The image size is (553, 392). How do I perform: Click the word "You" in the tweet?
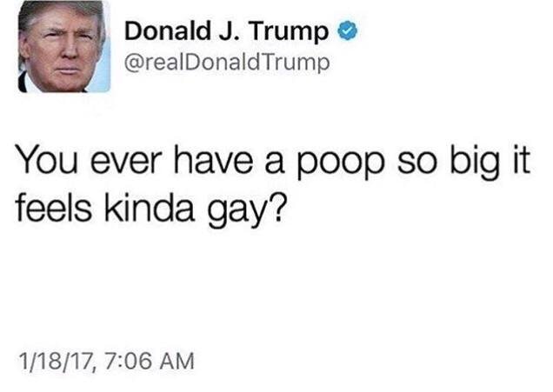click(47, 161)
